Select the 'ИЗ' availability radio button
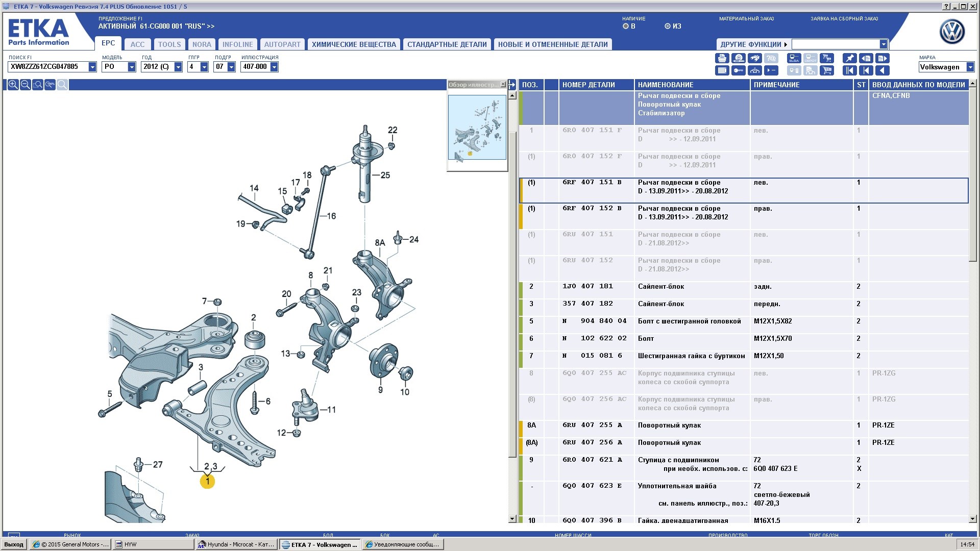 [x=667, y=26]
